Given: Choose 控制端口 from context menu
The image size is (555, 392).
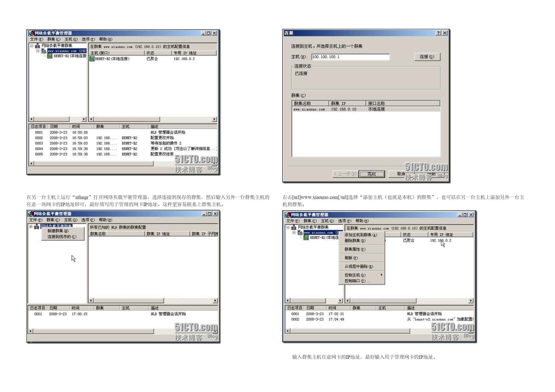Looking at the screenshot, I should [x=357, y=281].
